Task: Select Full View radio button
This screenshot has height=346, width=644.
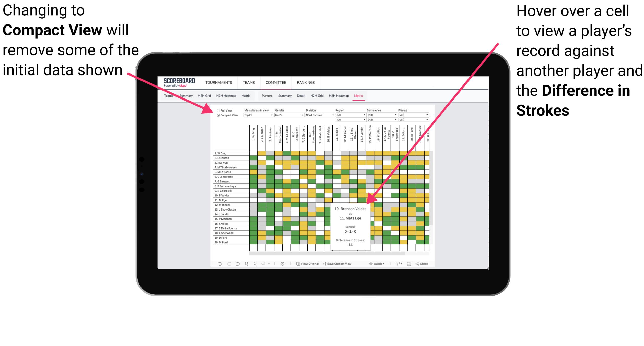Action: point(218,110)
